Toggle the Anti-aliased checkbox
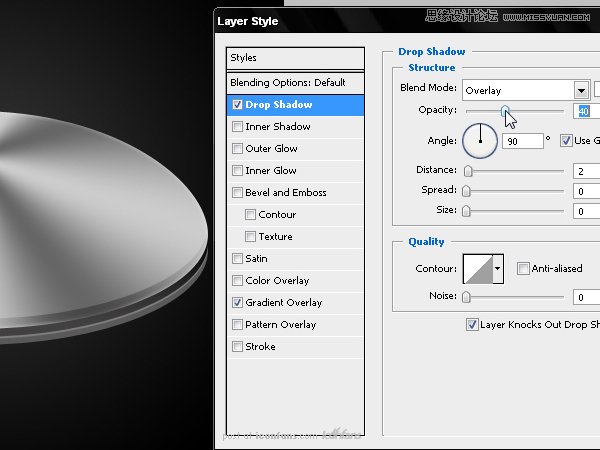 coord(523,268)
